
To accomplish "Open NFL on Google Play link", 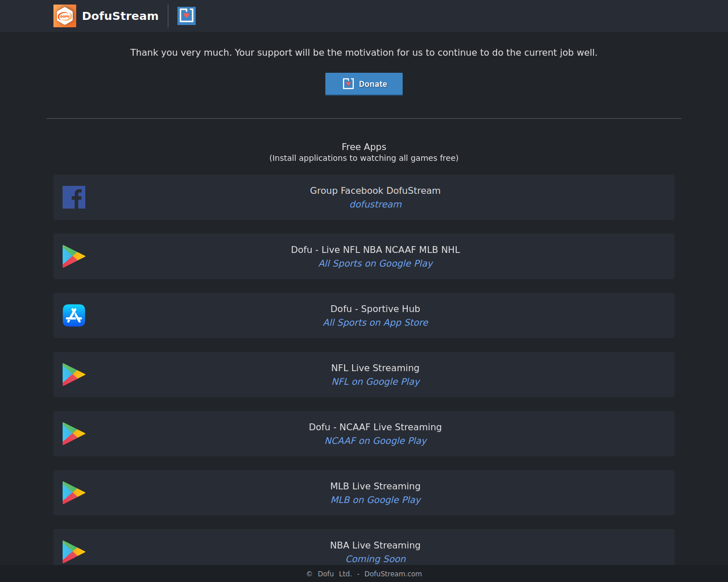I will 375,381.
